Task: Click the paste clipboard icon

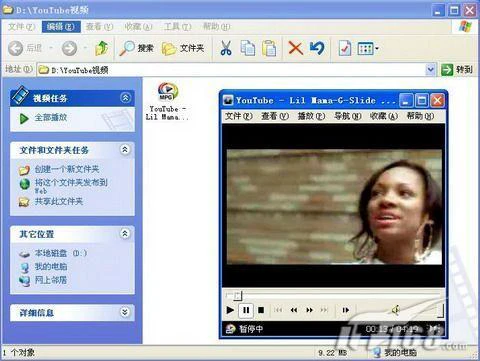Action: 269,48
